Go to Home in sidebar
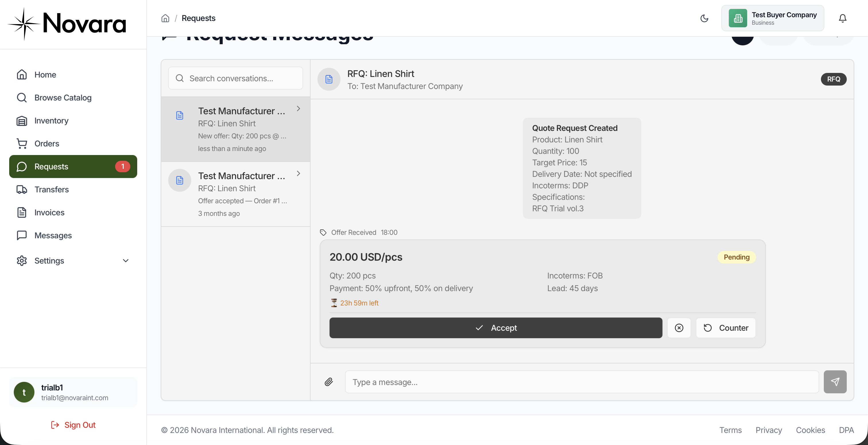Screen dimensions: 868x445 point(73,75)
